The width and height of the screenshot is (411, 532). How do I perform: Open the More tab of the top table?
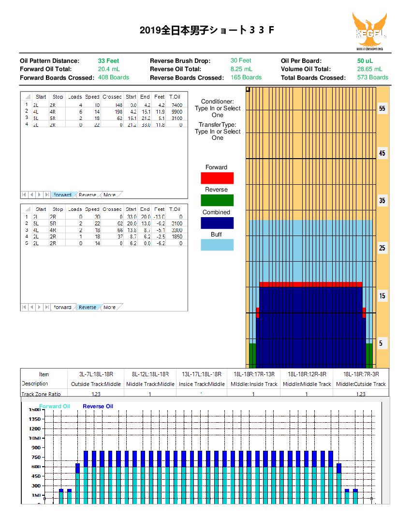coord(110,195)
